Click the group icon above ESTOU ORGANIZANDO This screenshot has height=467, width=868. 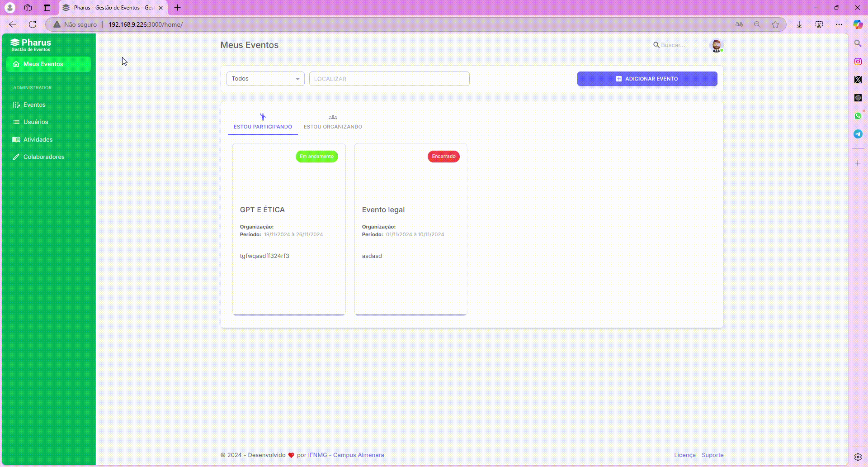333,117
